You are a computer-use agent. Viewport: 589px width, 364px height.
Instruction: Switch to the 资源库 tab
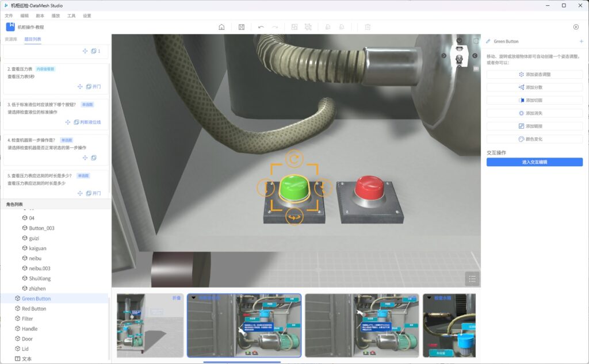(x=10, y=39)
